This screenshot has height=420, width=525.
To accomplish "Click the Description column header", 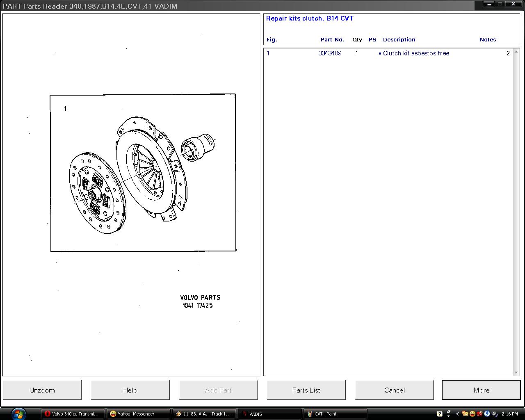I will [399, 40].
